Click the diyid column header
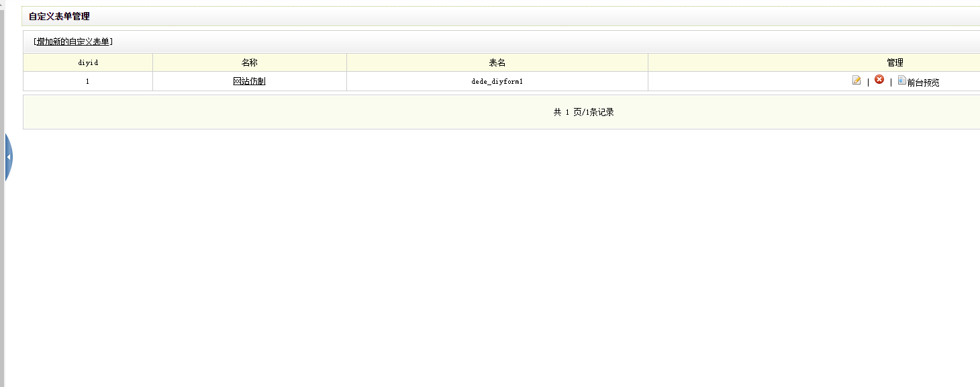This screenshot has height=387, width=980. 88,62
